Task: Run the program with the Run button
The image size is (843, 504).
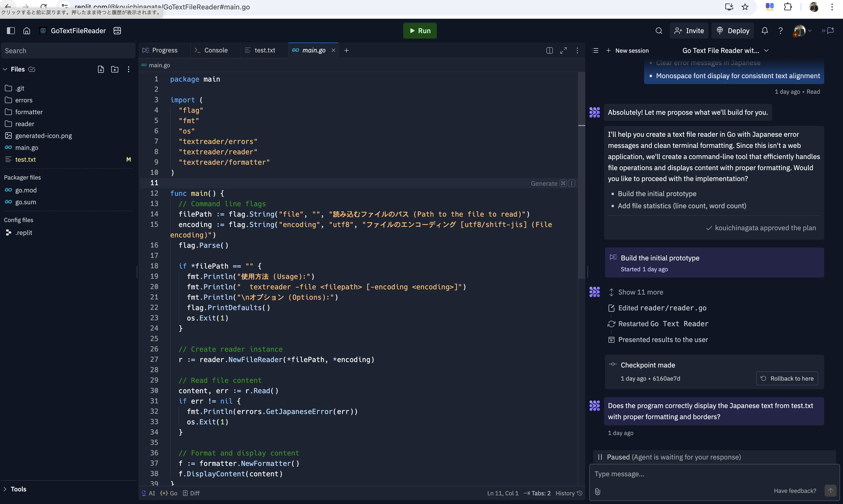Action: pyautogui.click(x=420, y=31)
